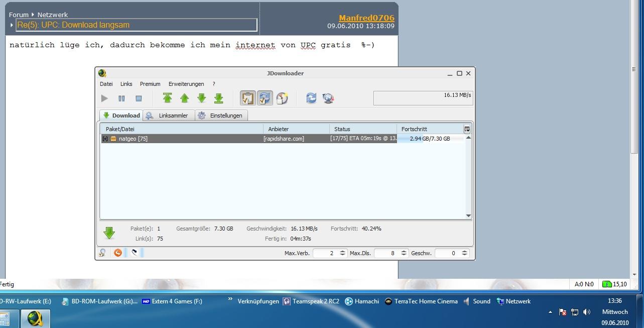This screenshot has height=328, width=644.
Task: Open JDownloader from the taskbar
Action: (x=36, y=318)
